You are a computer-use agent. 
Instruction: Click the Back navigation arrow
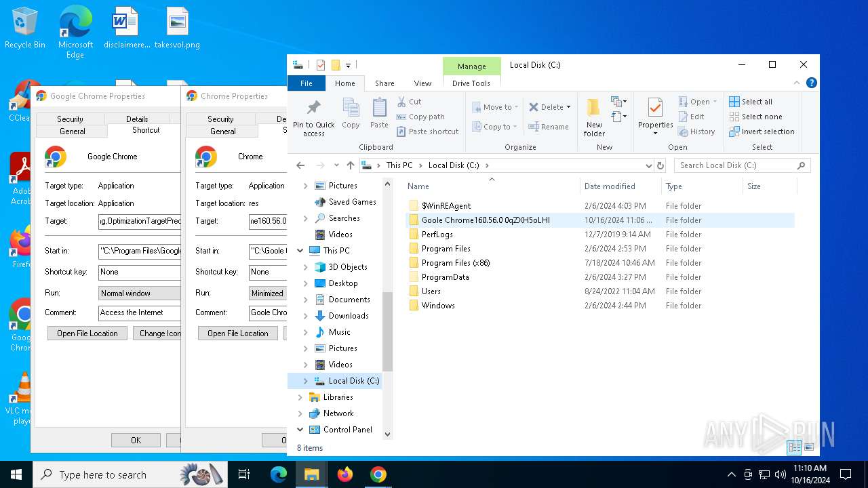(x=300, y=165)
